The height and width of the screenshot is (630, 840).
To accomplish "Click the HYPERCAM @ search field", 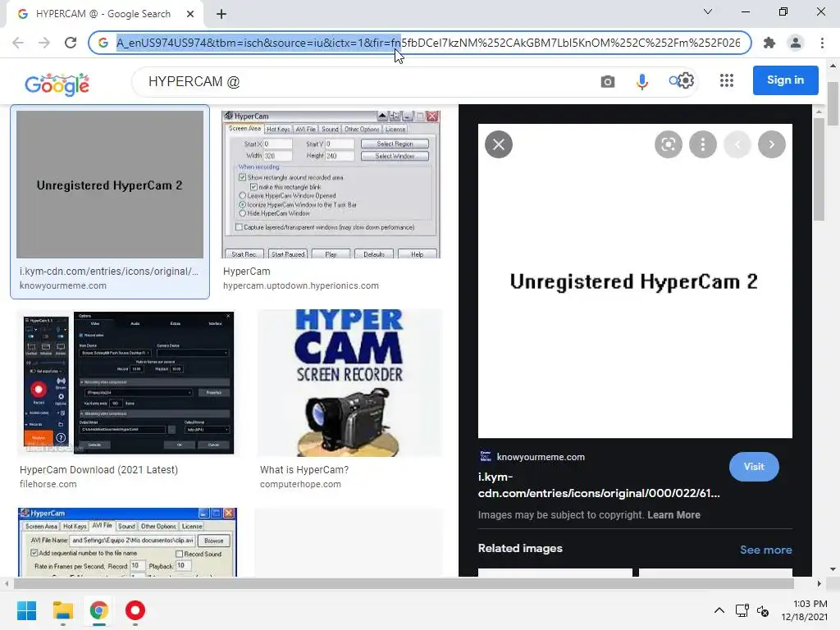I will (x=364, y=82).
